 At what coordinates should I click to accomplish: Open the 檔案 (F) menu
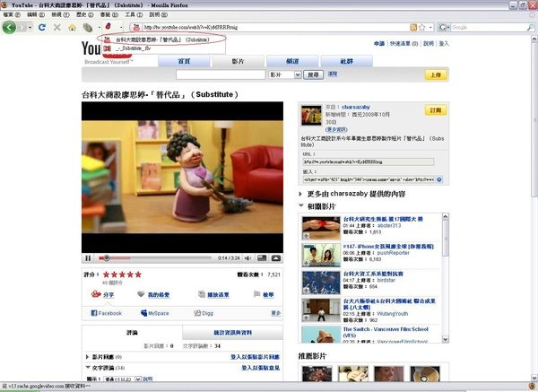coord(12,14)
